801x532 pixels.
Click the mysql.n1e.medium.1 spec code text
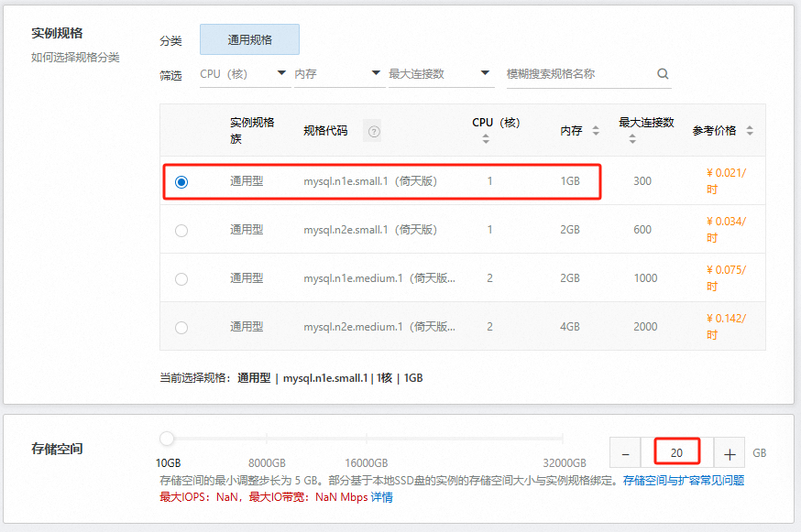[379, 278]
